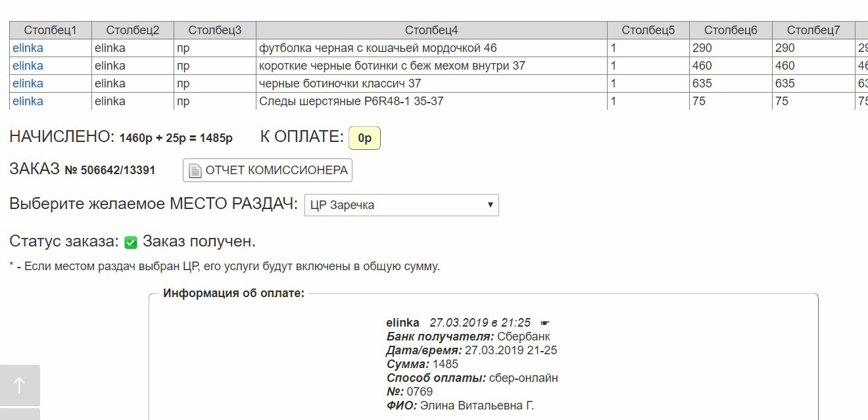868x420 pixels.
Task: Click the yellow 0р payment amount badge
Action: pos(364,138)
